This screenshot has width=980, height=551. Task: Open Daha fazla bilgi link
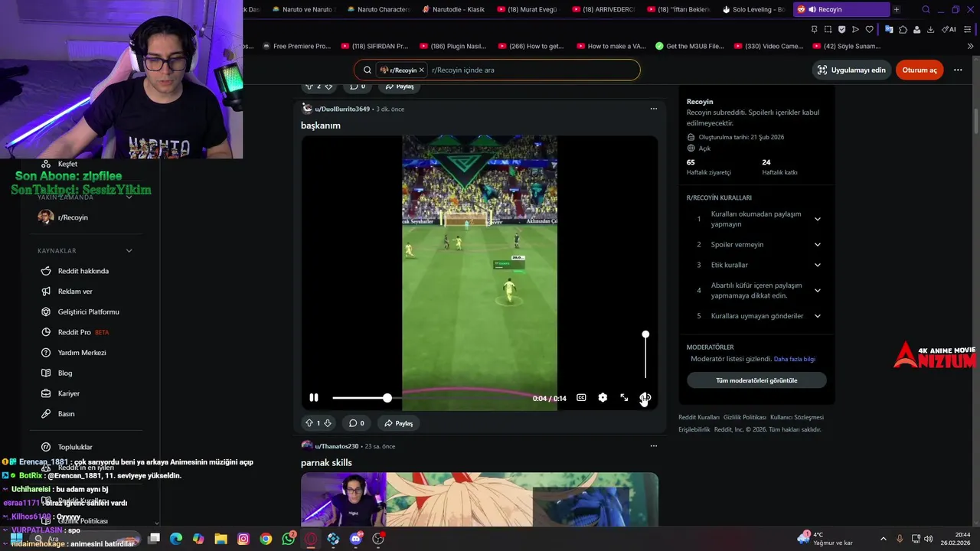(x=795, y=359)
